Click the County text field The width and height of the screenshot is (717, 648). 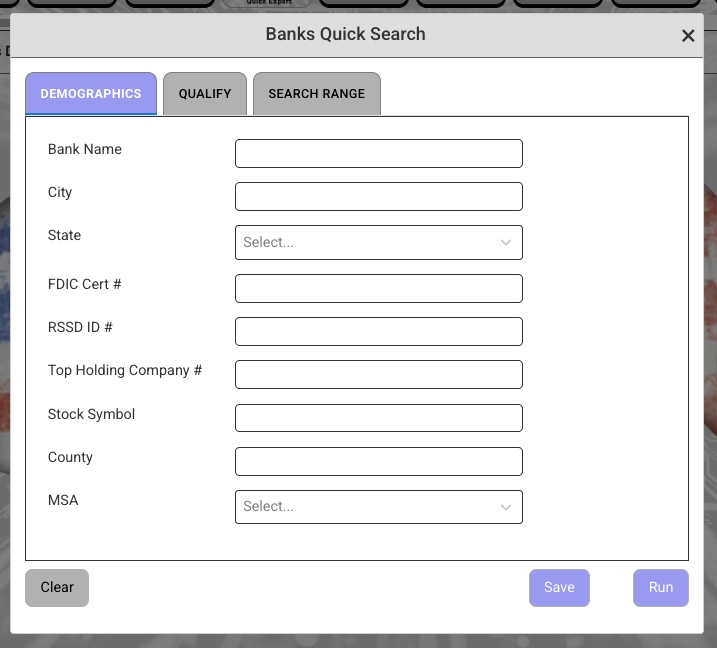pos(379,461)
